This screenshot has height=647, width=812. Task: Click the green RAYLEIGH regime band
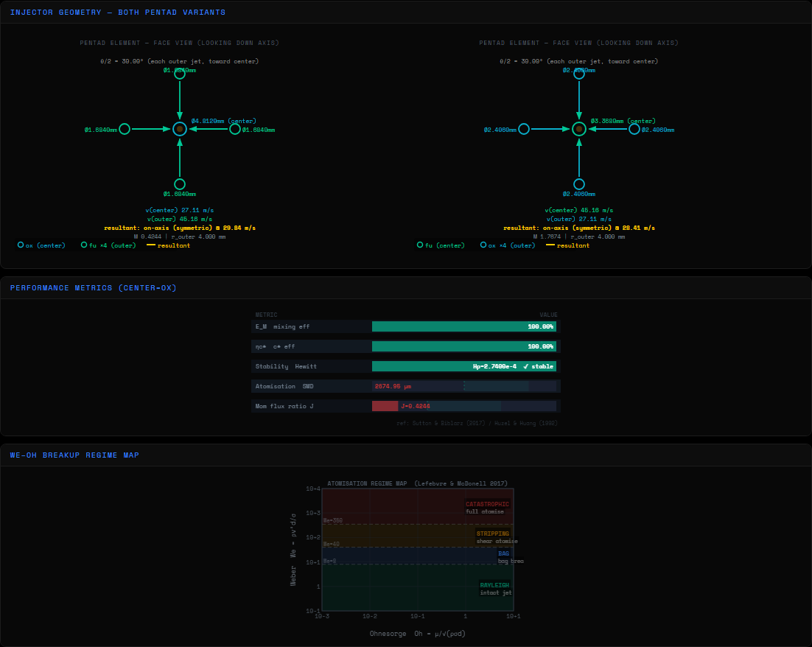tap(418, 587)
